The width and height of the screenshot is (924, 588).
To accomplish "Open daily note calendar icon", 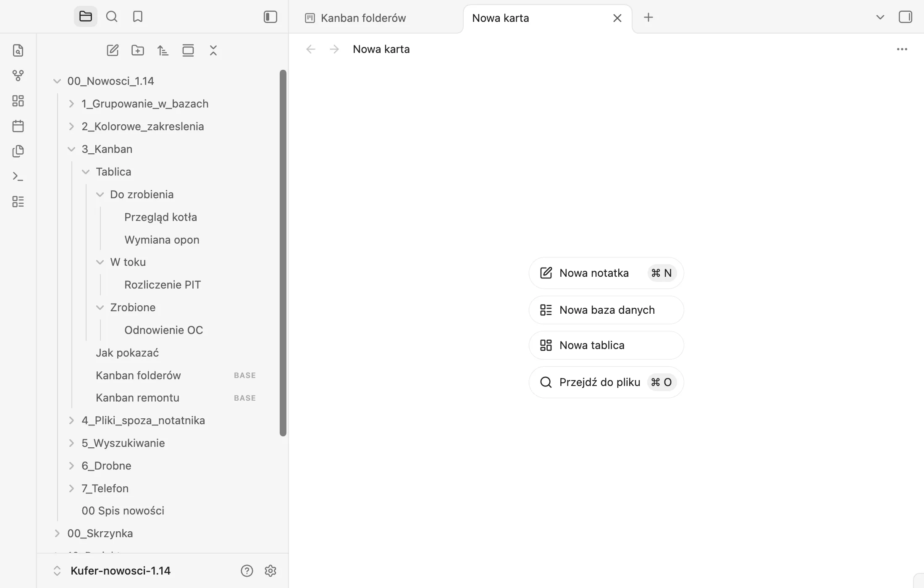I will click(18, 126).
